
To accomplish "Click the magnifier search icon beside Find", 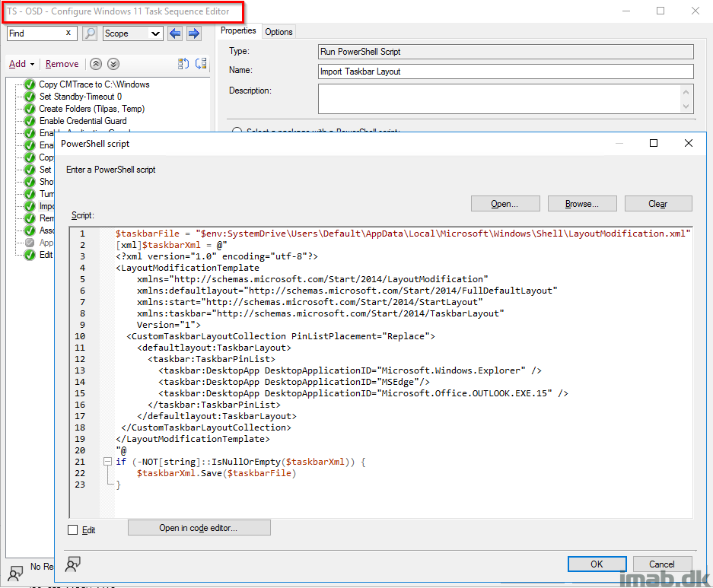I will [90, 33].
